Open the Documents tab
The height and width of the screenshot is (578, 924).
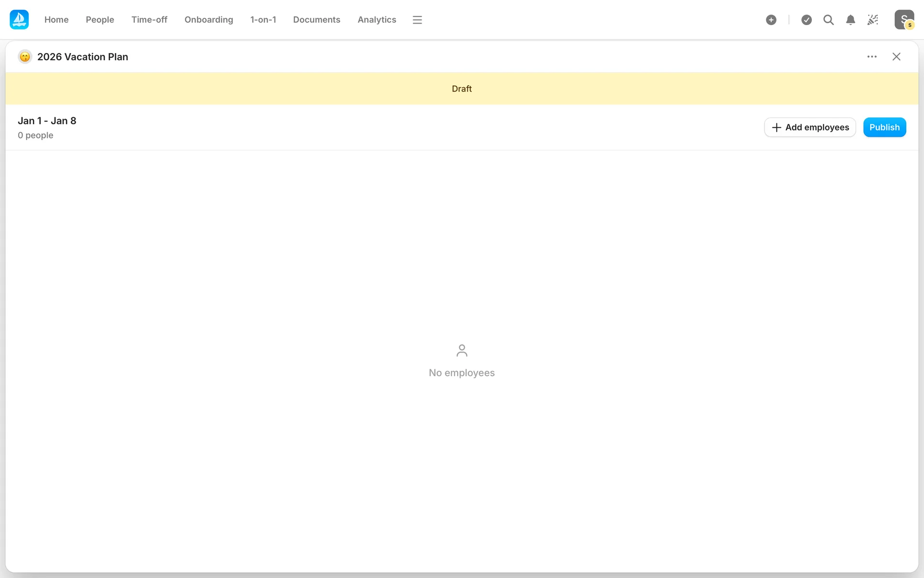click(x=316, y=20)
